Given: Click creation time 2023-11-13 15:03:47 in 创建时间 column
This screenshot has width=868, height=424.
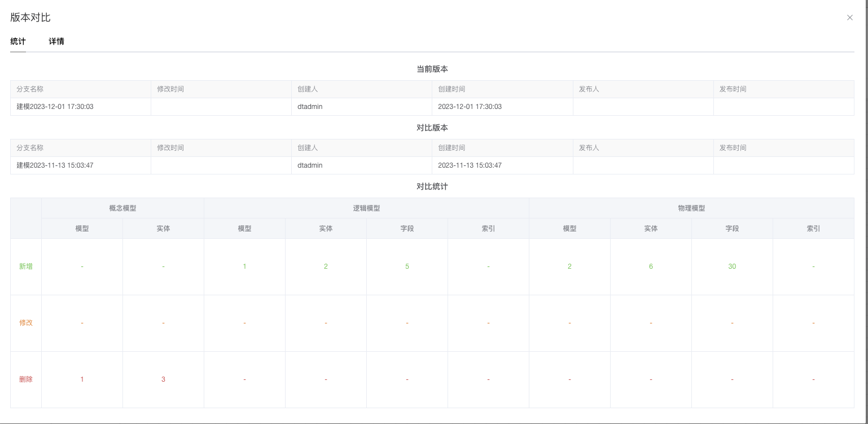Looking at the screenshot, I should coord(470,165).
